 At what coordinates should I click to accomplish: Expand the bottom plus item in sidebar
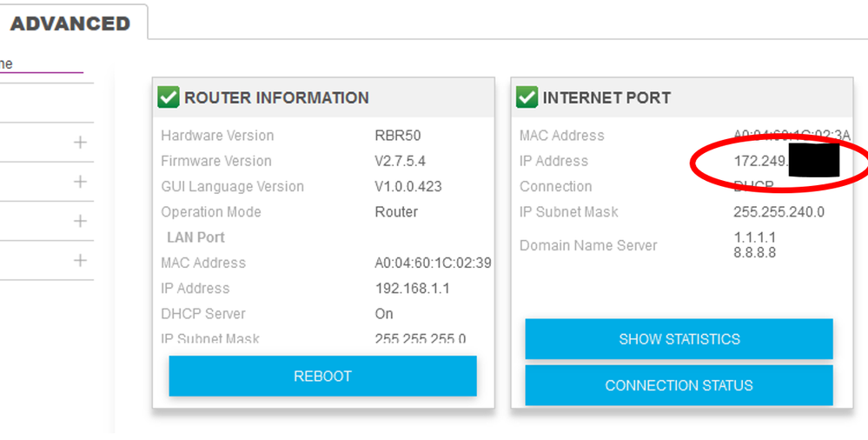[x=80, y=260]
